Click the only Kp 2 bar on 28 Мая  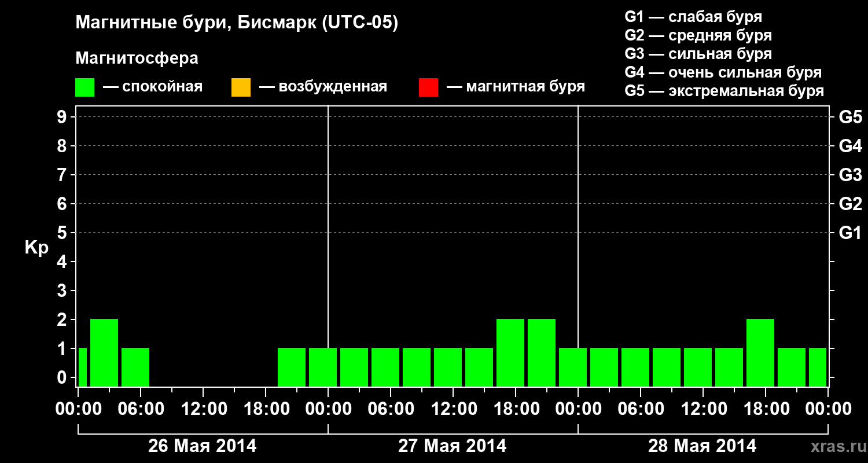[x=760, y=352]
